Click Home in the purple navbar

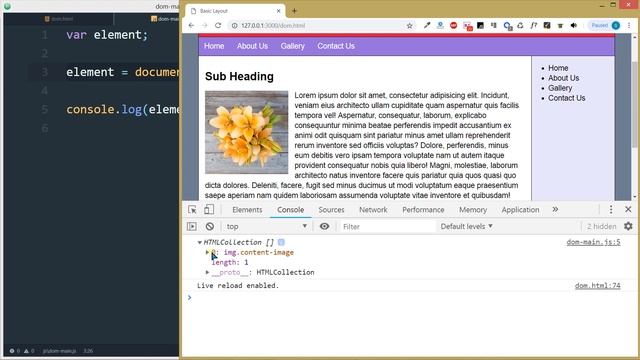point(214,46)
